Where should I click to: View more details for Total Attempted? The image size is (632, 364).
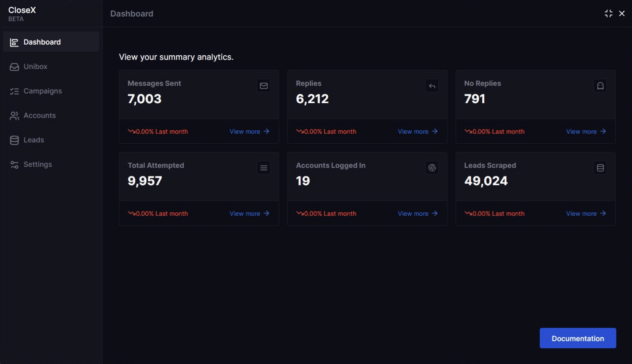pyautogui.click(x=249, y=213)
